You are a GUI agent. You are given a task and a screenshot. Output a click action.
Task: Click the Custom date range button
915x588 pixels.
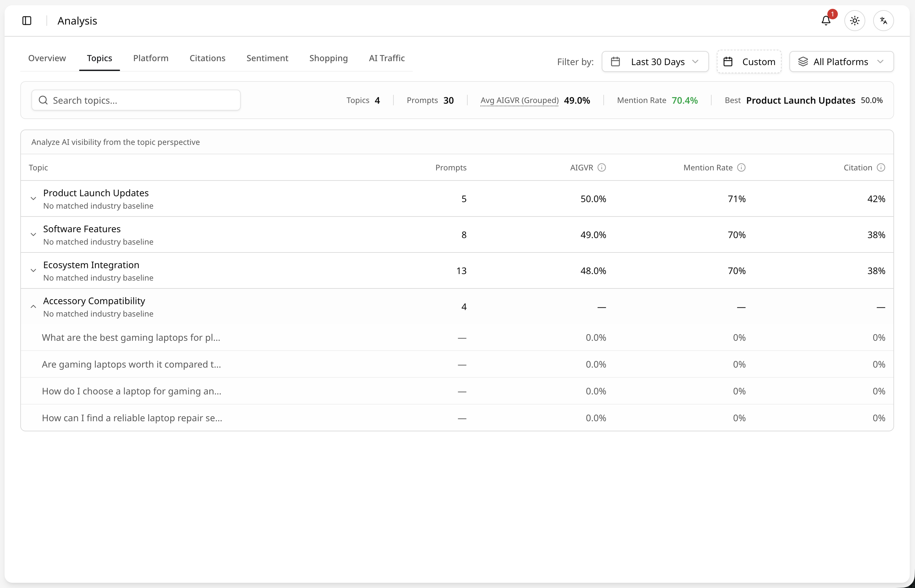749,61
